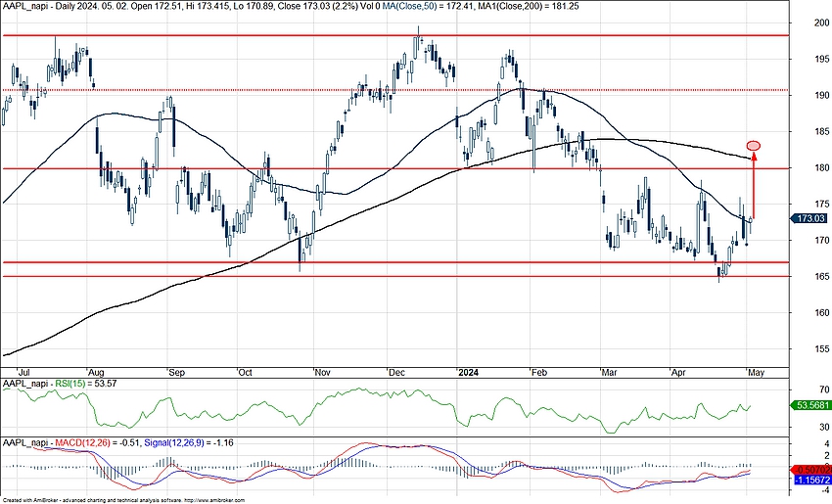Image resolution: width=832 pixels, height=504 pixels.
Task: Click the 190 price axis label
Action: coord(822,96)
